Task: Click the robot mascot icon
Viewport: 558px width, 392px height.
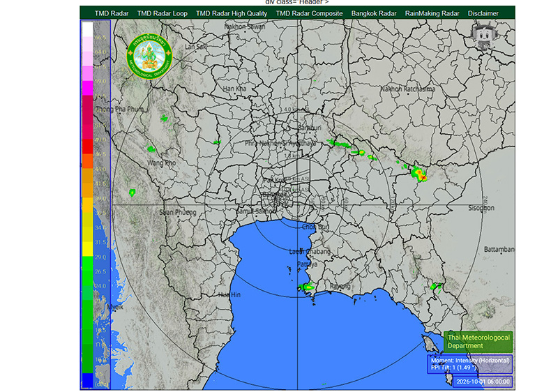Action: pyautogui.click(x=483, y=37)
